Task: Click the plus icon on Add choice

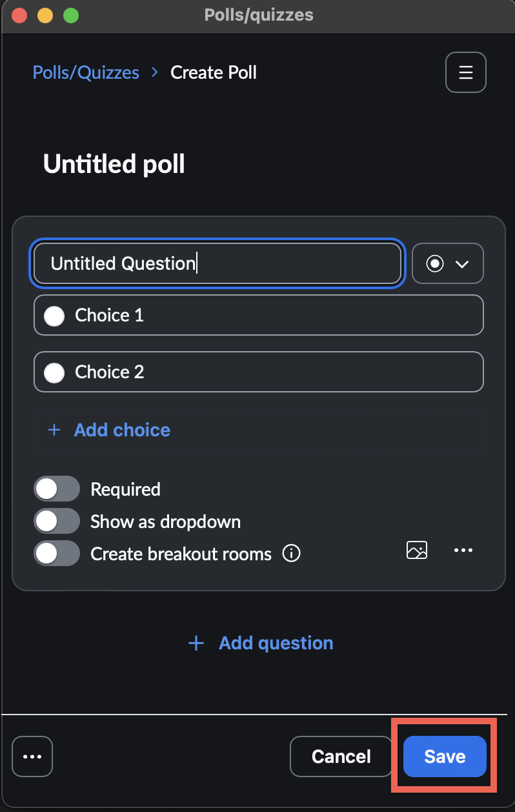Action: click(x=54, y=430)
